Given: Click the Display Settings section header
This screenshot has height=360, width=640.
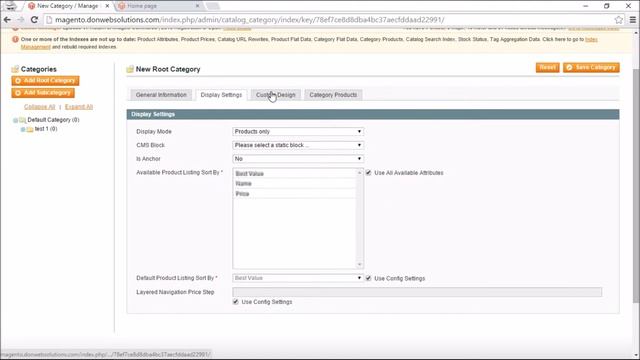Looking at the screenshot, I should pos(373,114).
